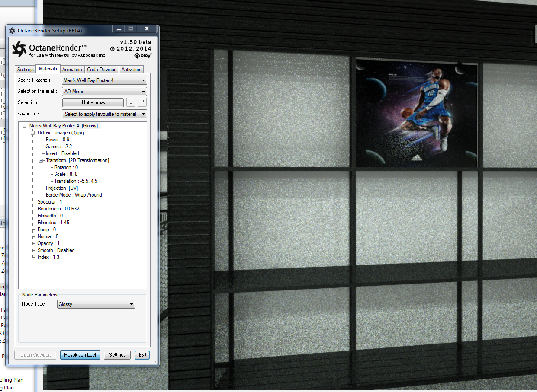Select the 'Opacity : 1' row
The image size is (537, 392).
click(48, 243)
